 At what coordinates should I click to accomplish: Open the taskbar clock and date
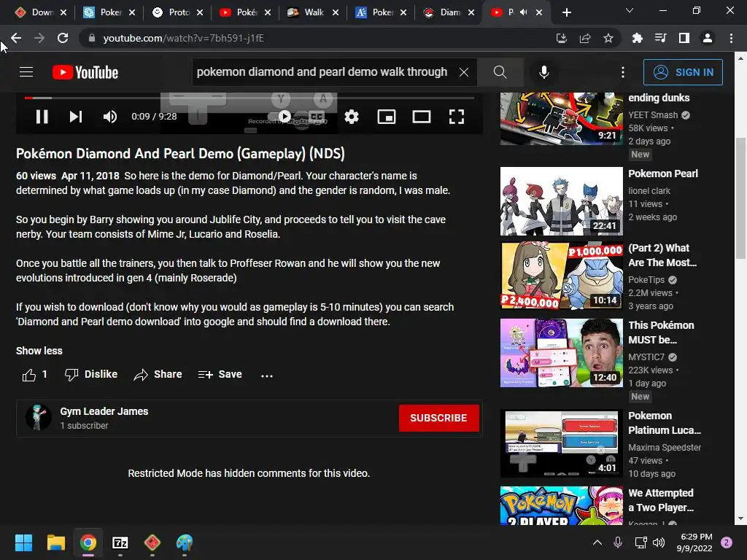694,542
